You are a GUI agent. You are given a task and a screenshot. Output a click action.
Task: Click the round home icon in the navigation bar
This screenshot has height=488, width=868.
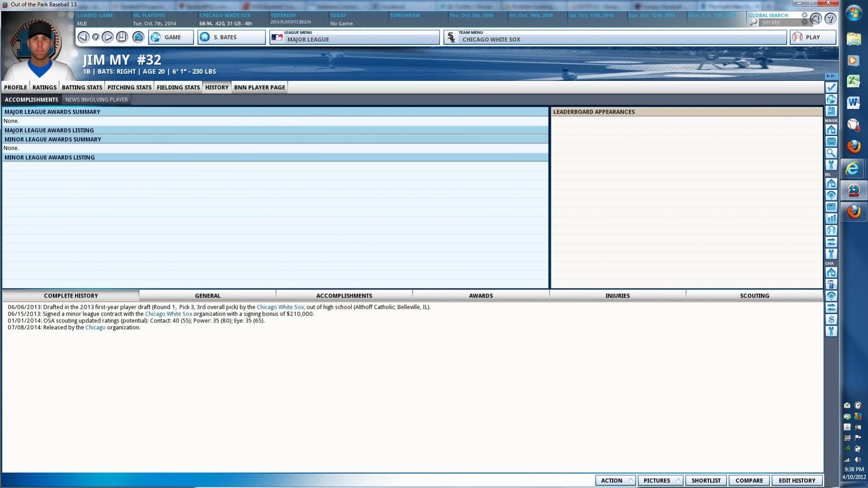138,37
